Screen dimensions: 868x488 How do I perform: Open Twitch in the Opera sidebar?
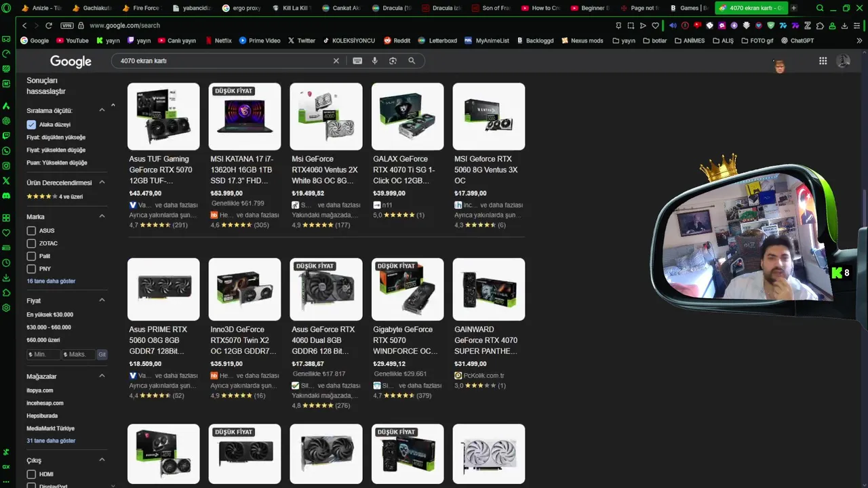click(x=6, y=136)
